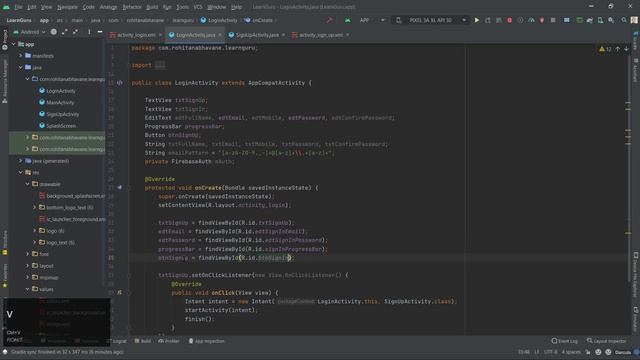The width and height of the screenshot is (640, 360).
Task: Toggle the Resource Manager sidebar tab
Action: (4, 81)
